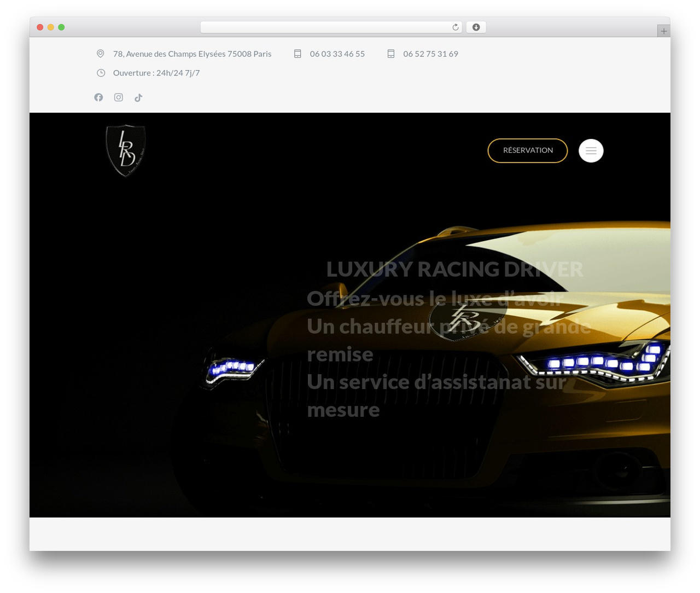Screen dimensions: 700x593
Task: Click the RÉSERVATION button
Action: tap(528, 150)
